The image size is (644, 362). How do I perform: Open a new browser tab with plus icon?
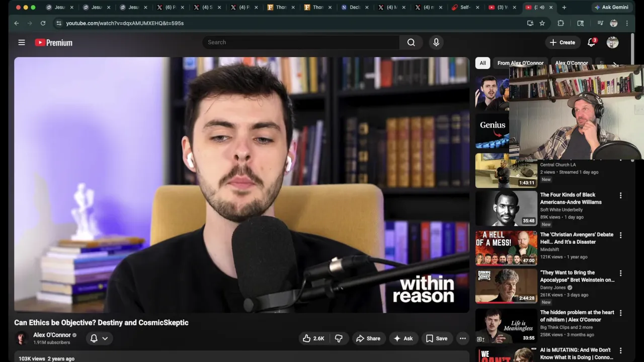[x=564, y=8]
